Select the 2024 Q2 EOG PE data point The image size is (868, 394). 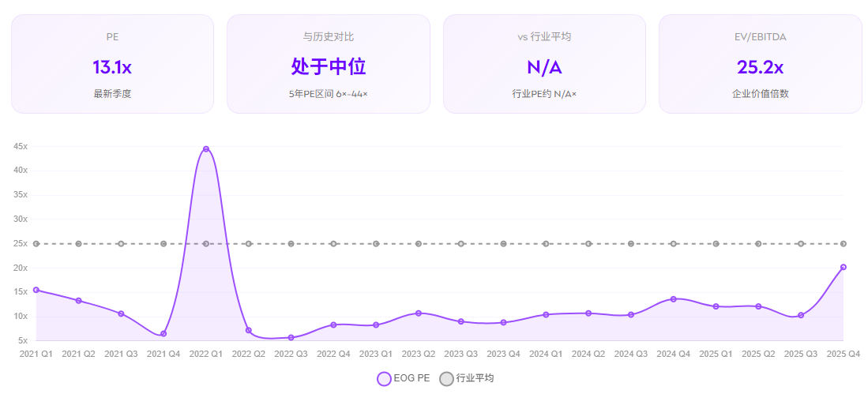(588, 313)
